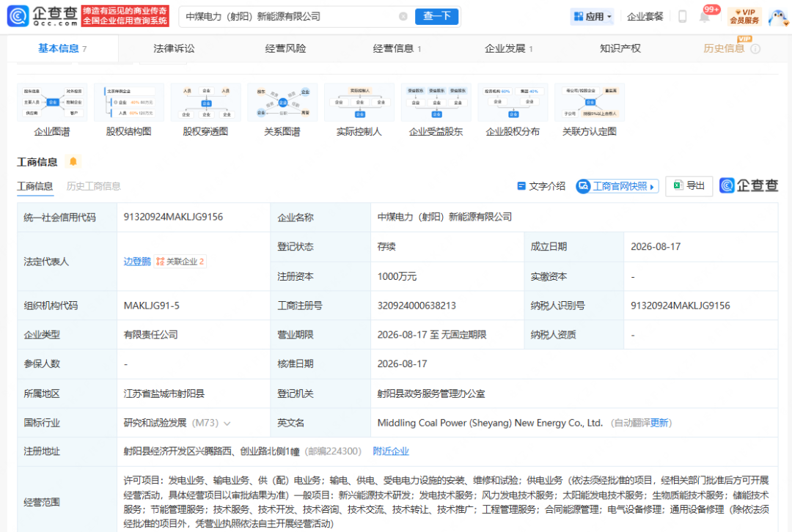Switch to 基本信息 tab
Image resolution: width=792 pixels, height=532 pixels.
pyautogui.click(x=62, y=48)
